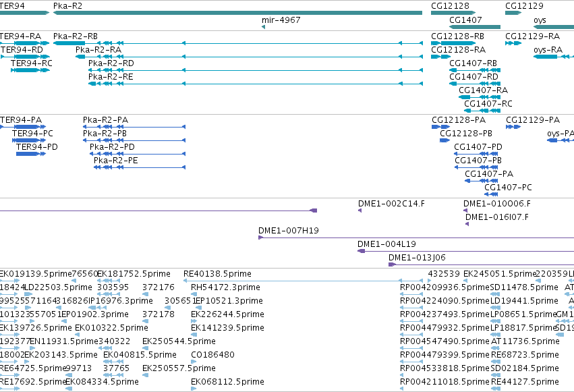This screenshot has height=392, width=574.
Task: Select transcript Pka-R2-RB
Action: 237,43
